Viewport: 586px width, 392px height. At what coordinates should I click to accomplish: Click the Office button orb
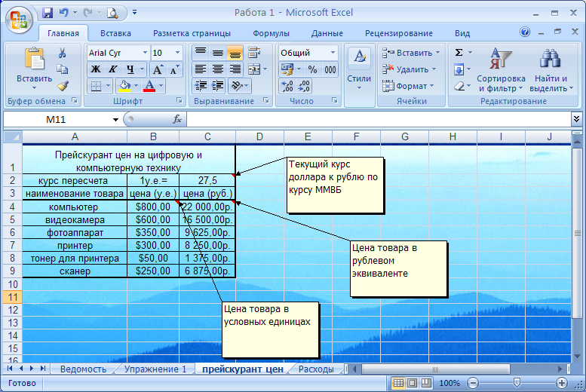[19, 19]
